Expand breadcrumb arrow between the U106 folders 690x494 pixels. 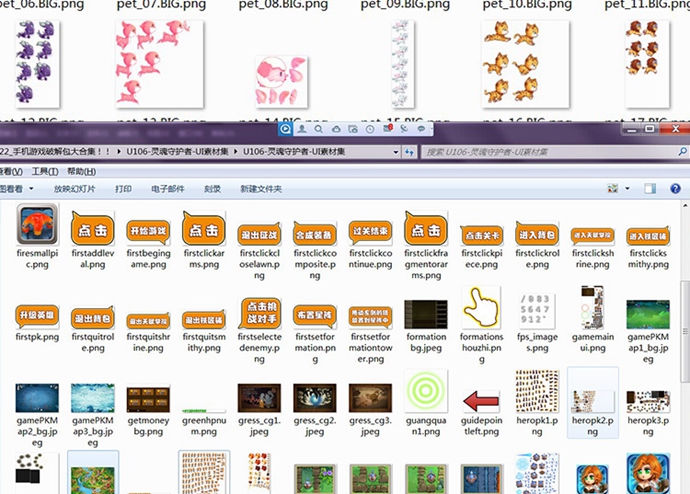pos(235,152)
